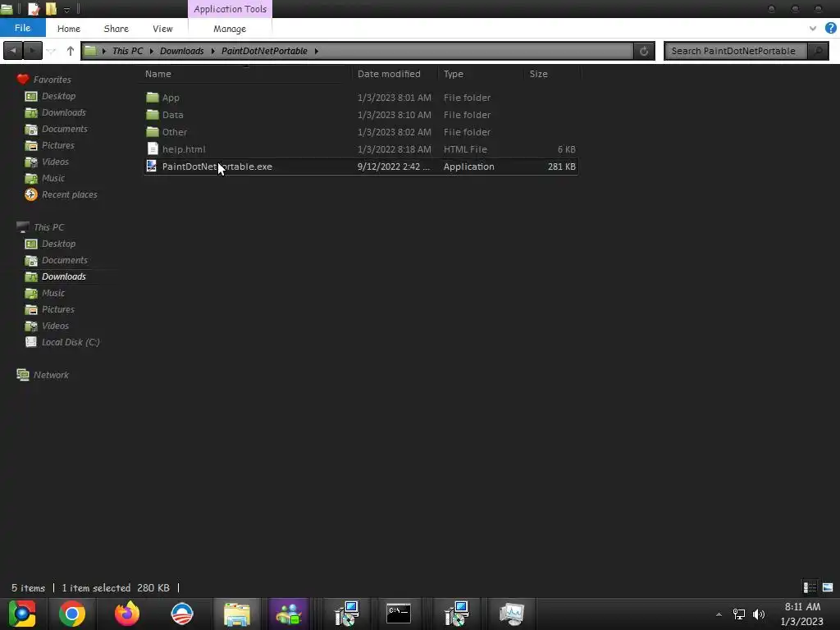Screen dimensions: 840x630
Task: Open Local Disk (C:) in navigation pane
Action: coord(62,342)
